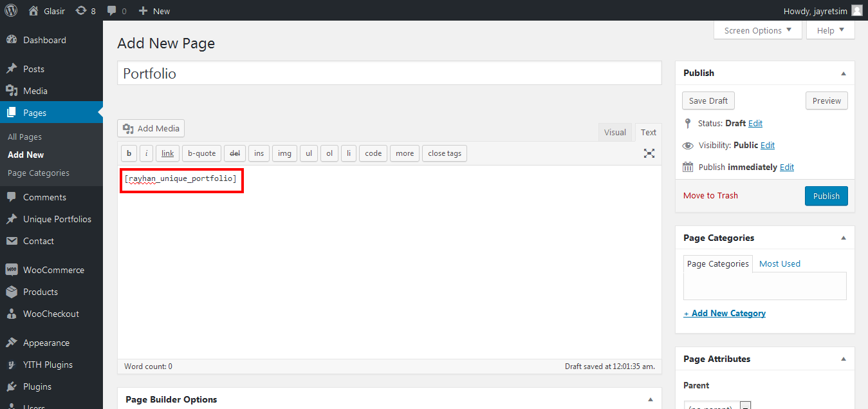Expand the Screen Options dropdown
Viewport: 868px width, 409px height.
pos(758,30)
